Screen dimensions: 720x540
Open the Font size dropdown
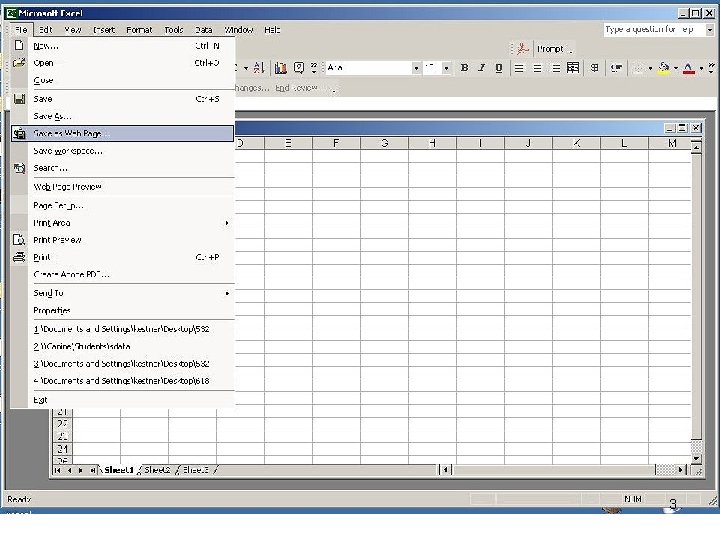(x=446, y=68)
